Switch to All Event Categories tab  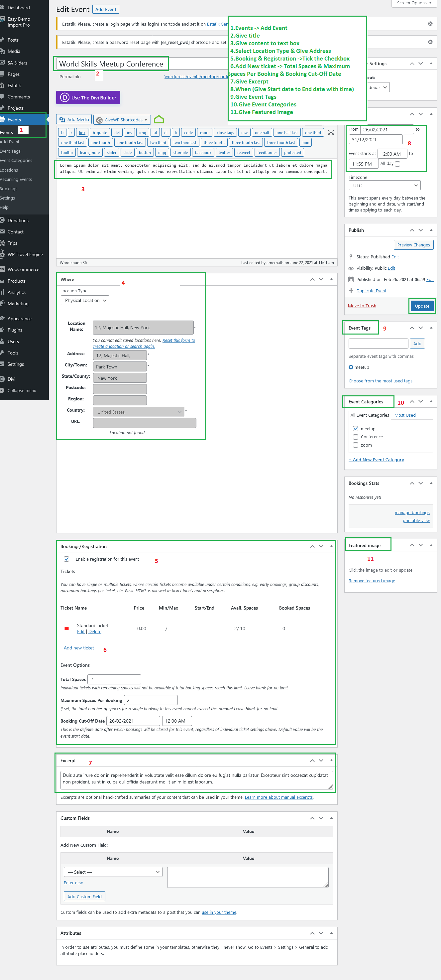coord(370,415)
